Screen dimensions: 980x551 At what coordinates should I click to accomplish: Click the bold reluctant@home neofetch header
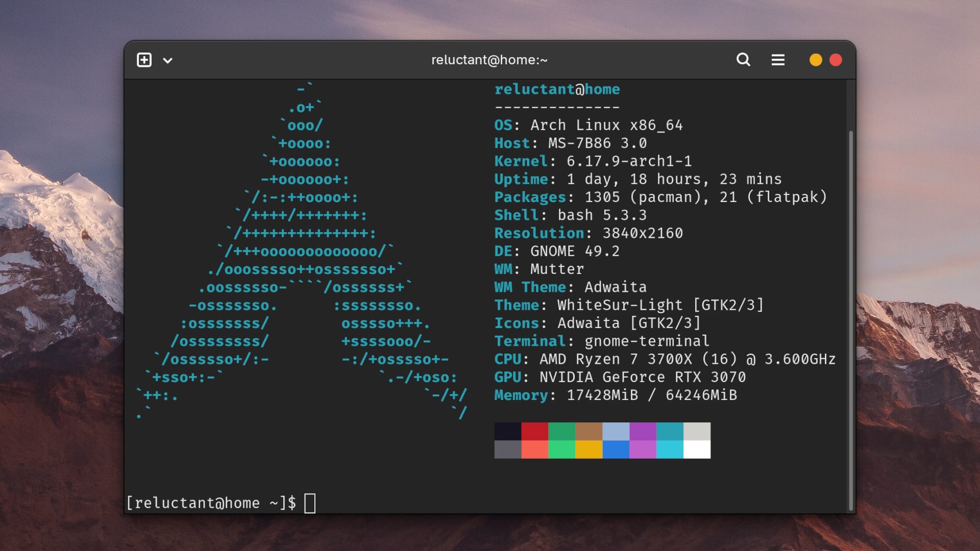click(557, 89)
